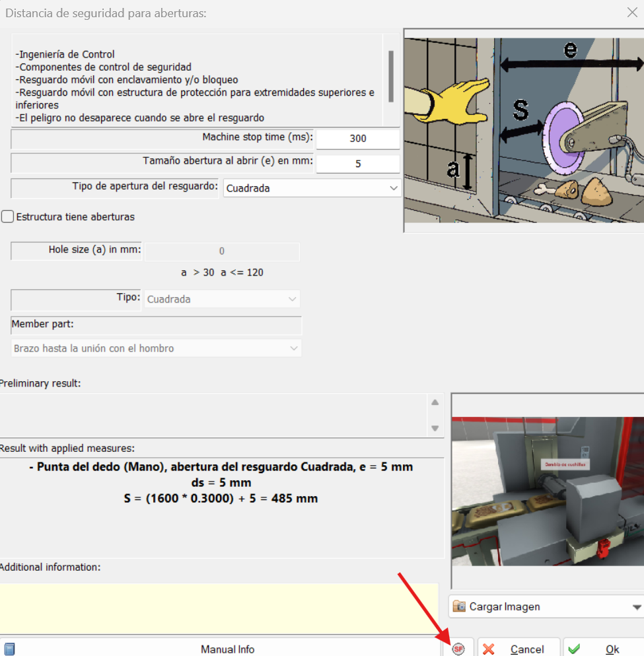The image size is (644, 656).
Task: Click Preliminary result scroll down arrow
Action: click(435, 428)
